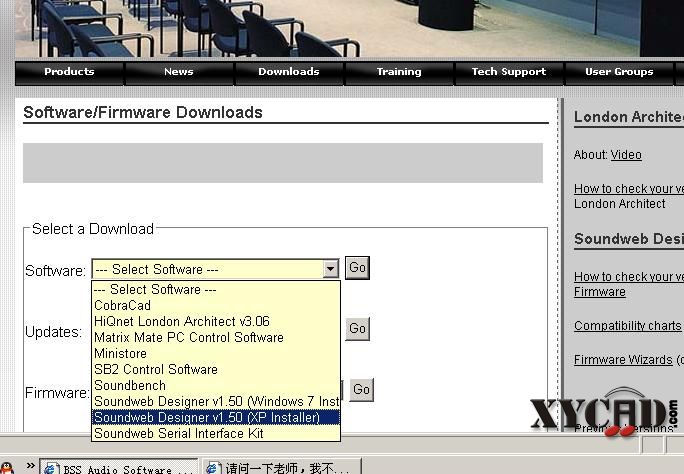Image resolution: width=684 pixels, height=474 pixels.
Task: Open the Compatibility charts link
Action: tap(627, 326)
